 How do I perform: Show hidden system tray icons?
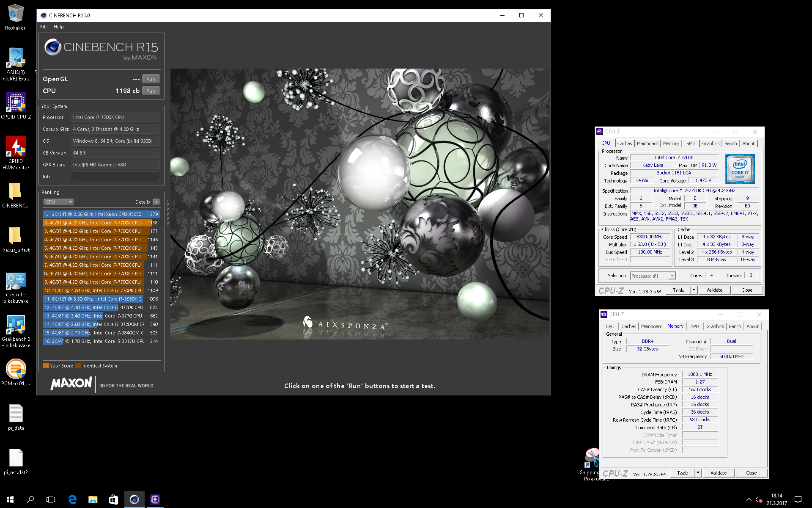click(749, 500)
